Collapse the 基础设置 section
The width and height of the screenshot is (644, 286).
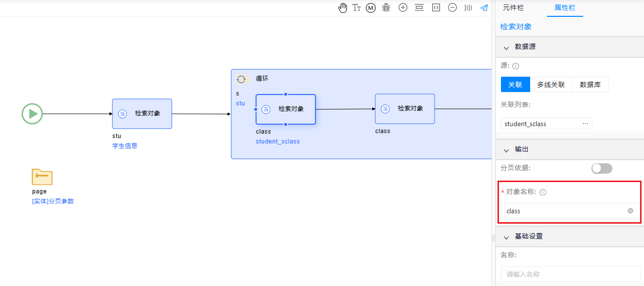click(x=506, y=238)
